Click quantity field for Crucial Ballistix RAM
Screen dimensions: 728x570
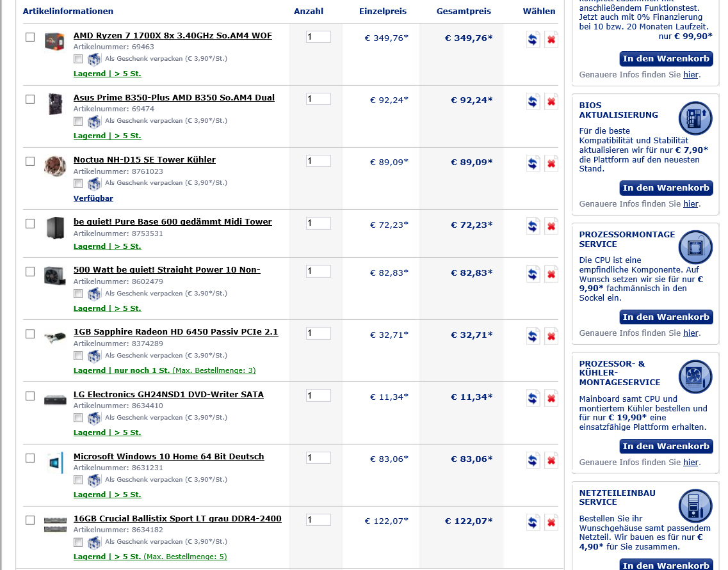point(318,520)
